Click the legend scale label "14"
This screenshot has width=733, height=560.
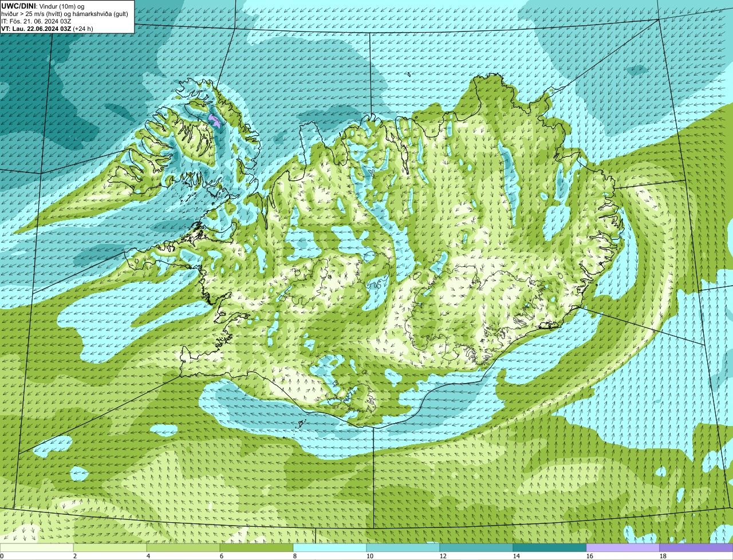[x=517, y=556]
